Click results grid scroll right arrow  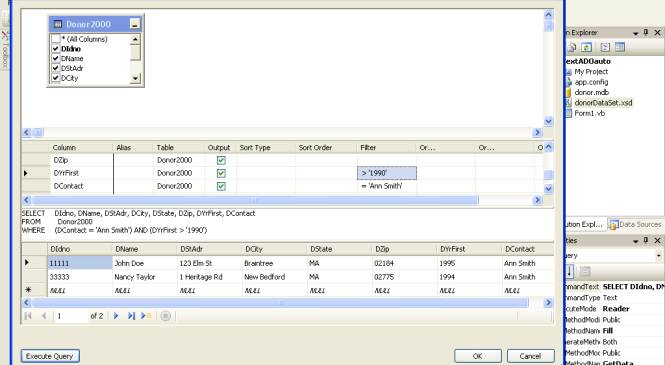(548, 303)
